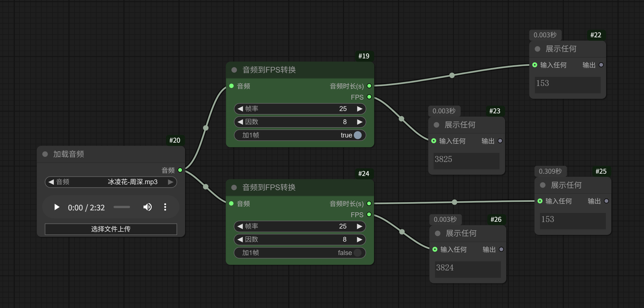This screenshot has width=644, height=308.
Task: Increase 帧率 value in node #24
Action: coord(360,226)
